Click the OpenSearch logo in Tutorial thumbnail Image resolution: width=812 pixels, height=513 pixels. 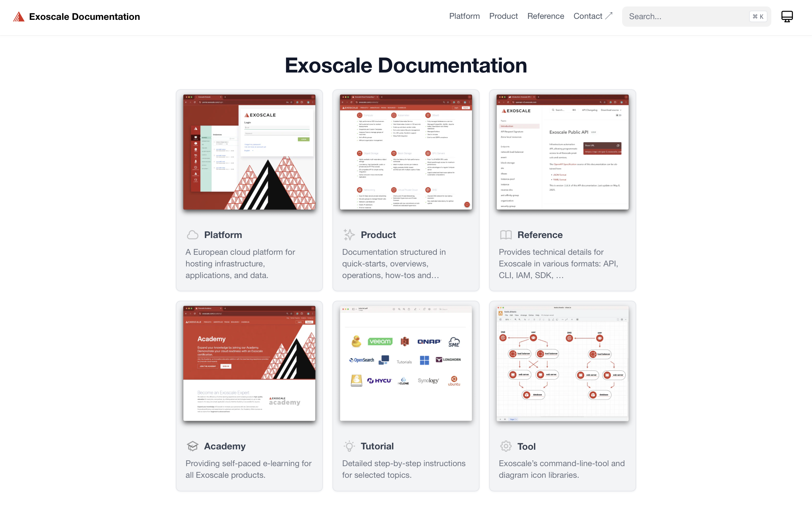coord(362,360)
